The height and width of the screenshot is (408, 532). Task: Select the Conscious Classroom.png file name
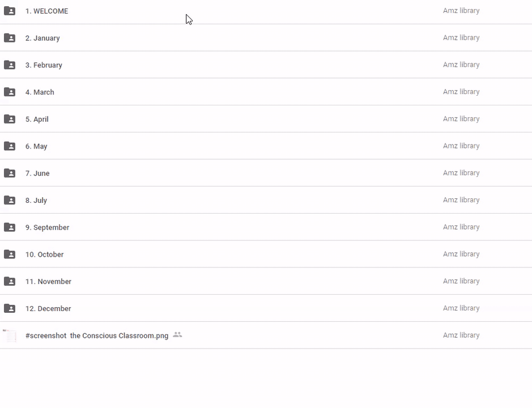[x=97, y=335]
